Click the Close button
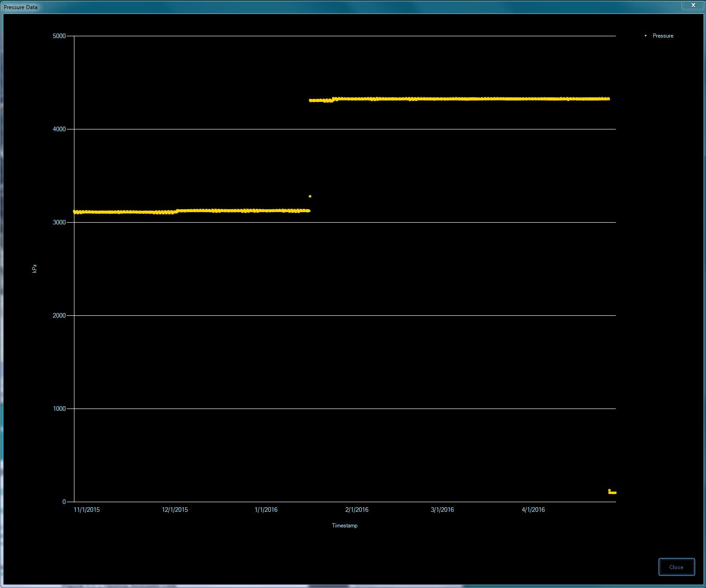706x588 pixels. coord(676,567)
